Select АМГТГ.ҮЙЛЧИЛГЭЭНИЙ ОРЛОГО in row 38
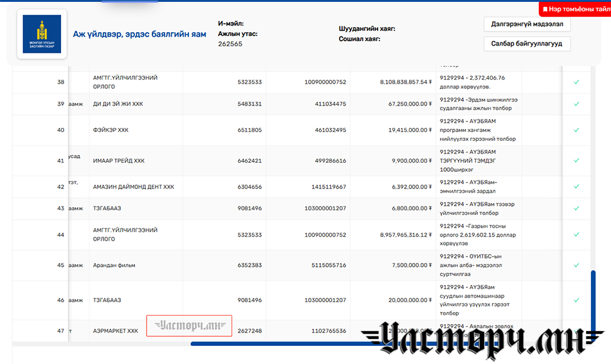This screenshot has width=611, height=364. click(x=125, y=82)
